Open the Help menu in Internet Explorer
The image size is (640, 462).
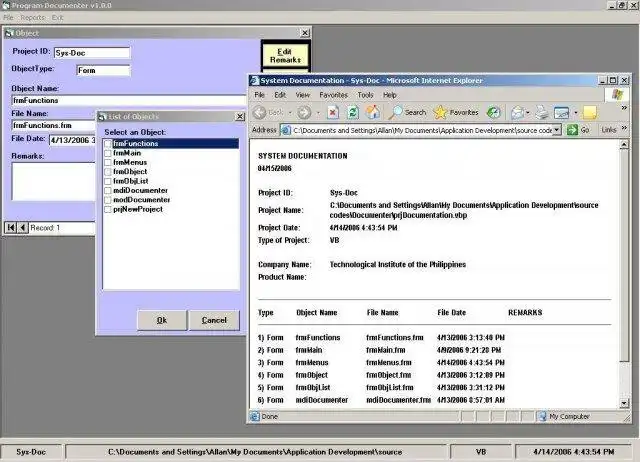click(390, 95)
